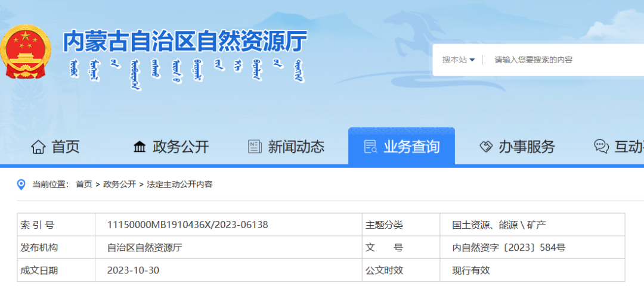Click the 政务公开 breadcrumb link
The width and height of the screenshot is (644, 290).
click(x=119, y=185)
